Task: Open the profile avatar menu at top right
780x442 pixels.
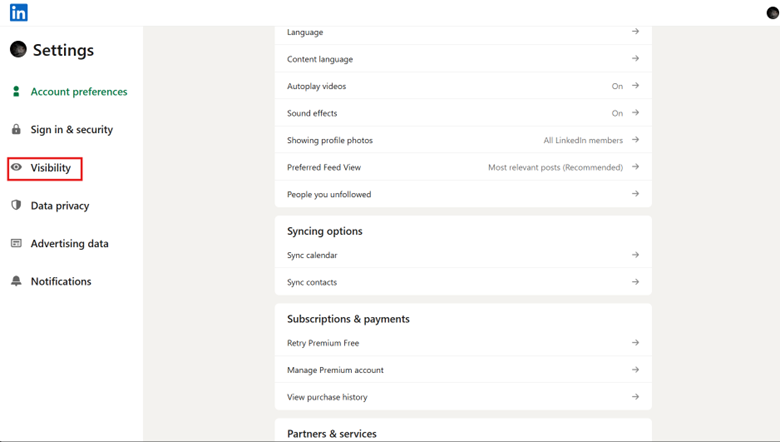Action: [773, 13]
